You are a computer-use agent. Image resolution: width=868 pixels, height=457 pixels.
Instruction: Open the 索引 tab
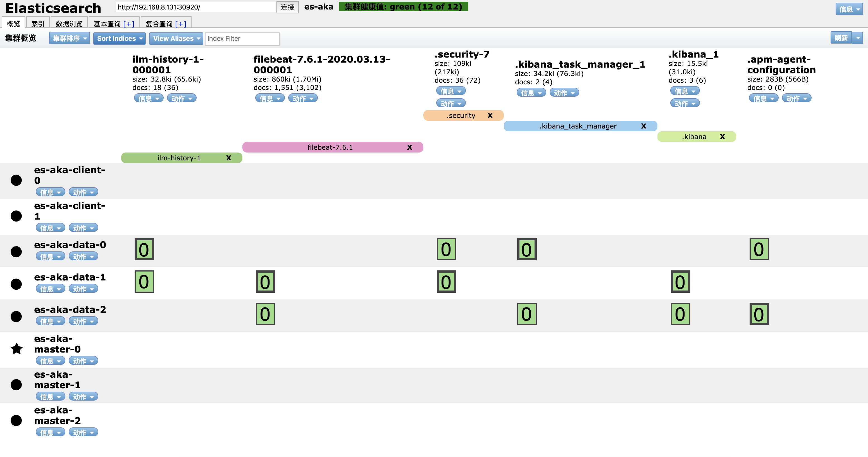37,23
